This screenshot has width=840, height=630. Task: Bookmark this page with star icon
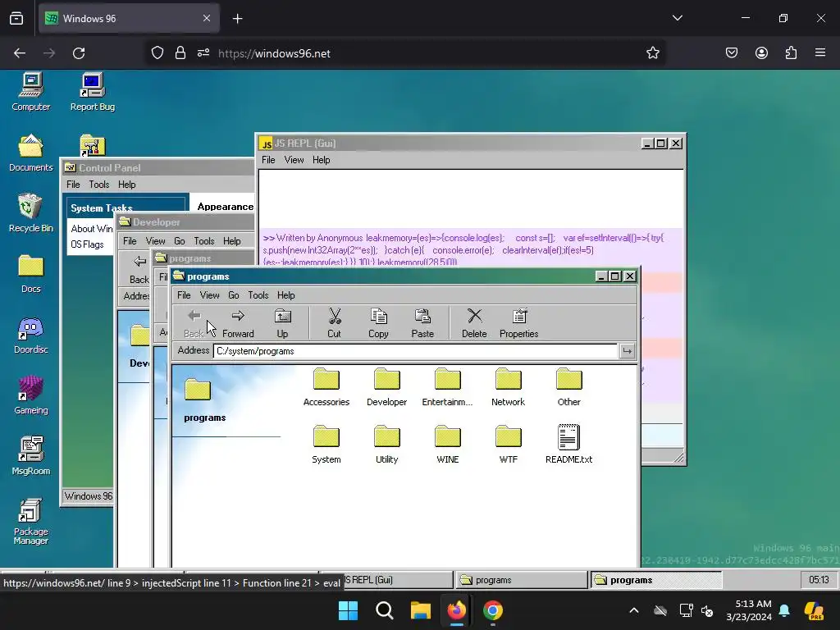pyautogui.click(x=652, y=53)
